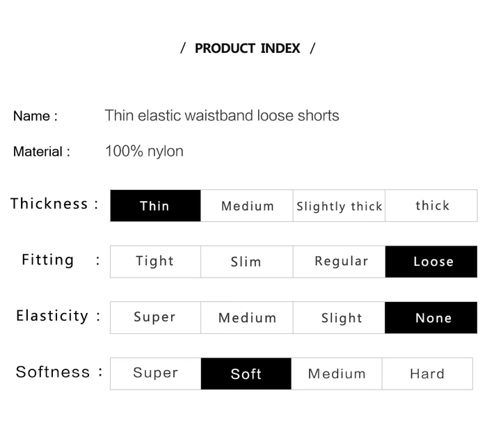Pick Medium in the Softness row

337,374
